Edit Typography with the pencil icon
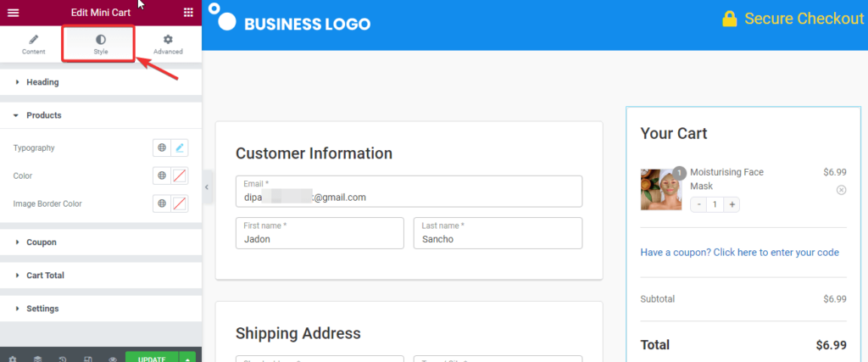Viewport: 868px width, 362px height. click(x=180, y=148)
